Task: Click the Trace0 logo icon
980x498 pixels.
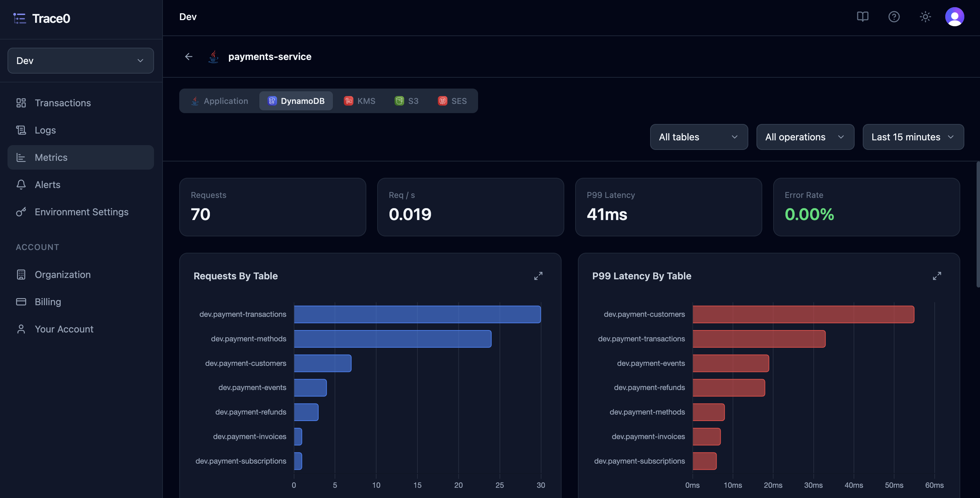Action: pyautogui.click(x=19, y=18)
